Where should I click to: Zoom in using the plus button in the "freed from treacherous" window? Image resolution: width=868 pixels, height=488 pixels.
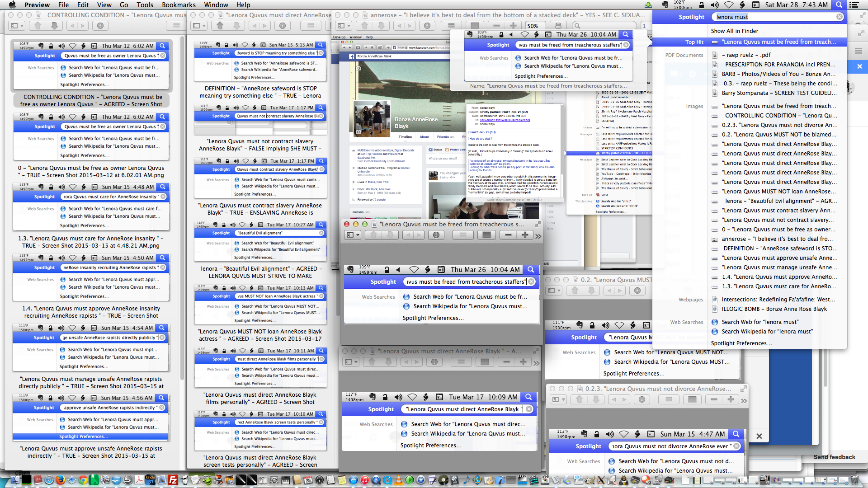click(525, 235)
